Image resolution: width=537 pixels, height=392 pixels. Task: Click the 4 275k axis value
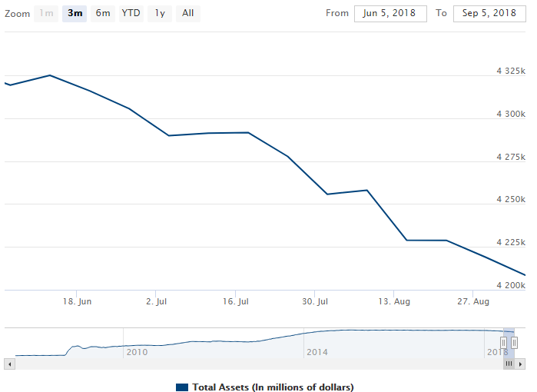[x=511, y=157]
